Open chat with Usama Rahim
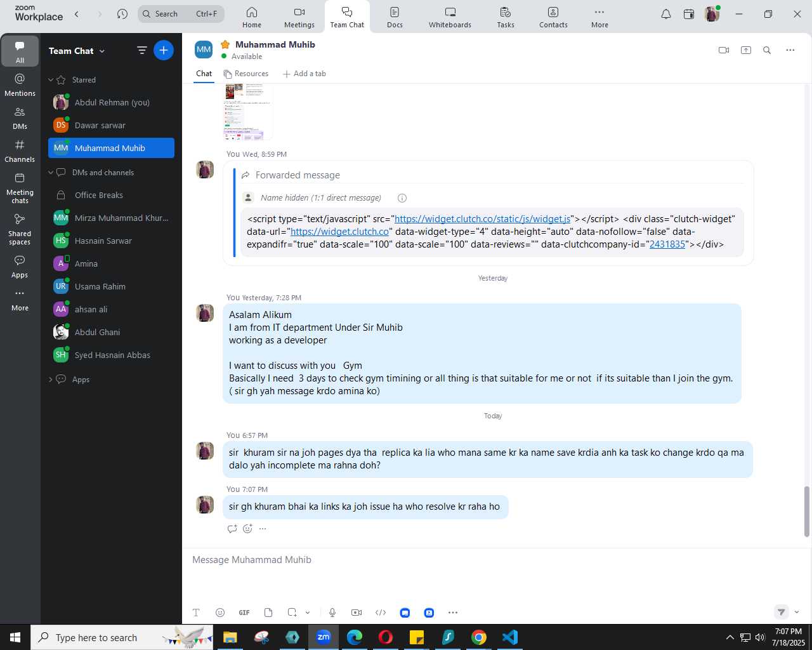The image size is (812, 650). tap(111, 287)
